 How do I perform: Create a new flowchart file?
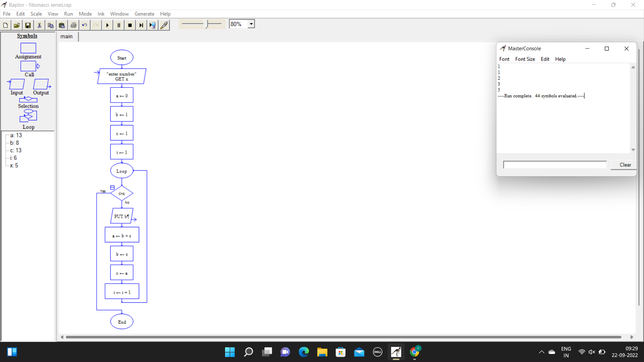click(x=6, y=25)
